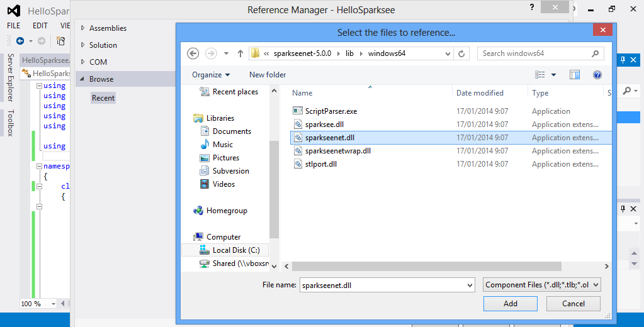
Task: Click the Cancel button
Action: point(573,304)
